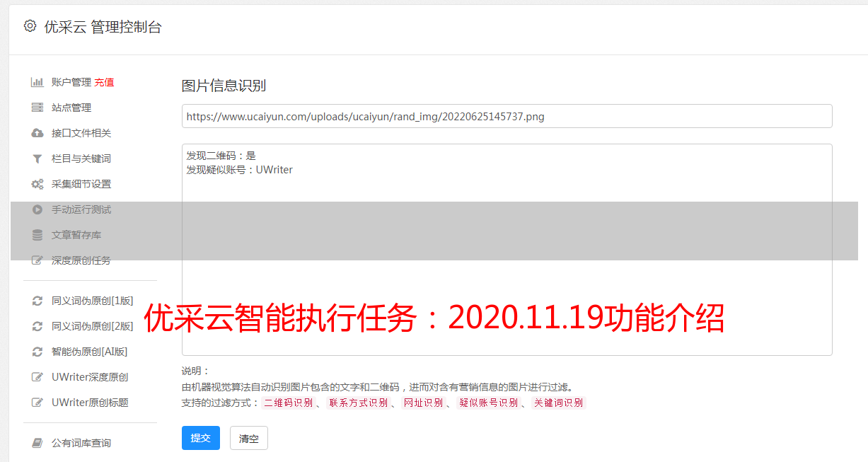The width and height of the screenshot is (868, 462).
Task: Click inside the recognition results text area
Action: click(507, 250)
